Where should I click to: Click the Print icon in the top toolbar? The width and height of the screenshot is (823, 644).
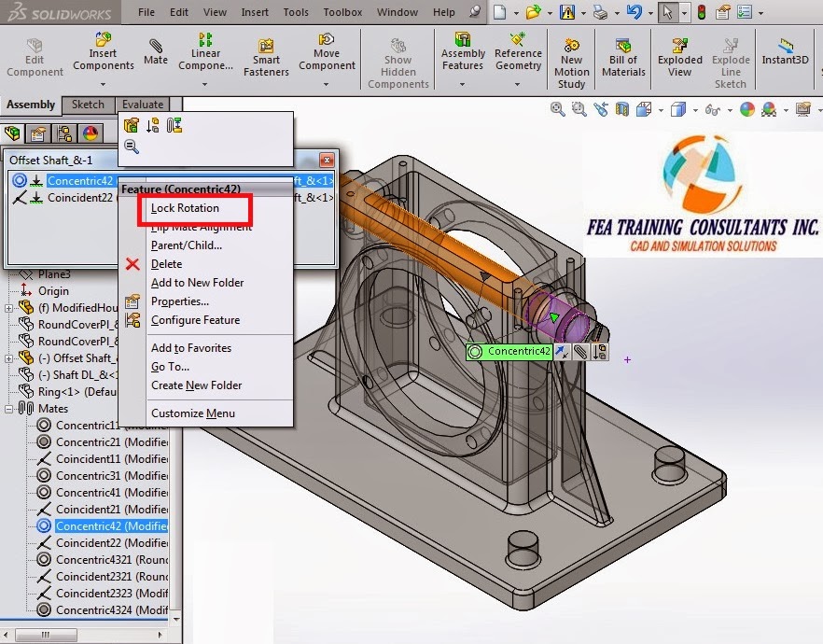pyautogui.click(x=600, y=11)
